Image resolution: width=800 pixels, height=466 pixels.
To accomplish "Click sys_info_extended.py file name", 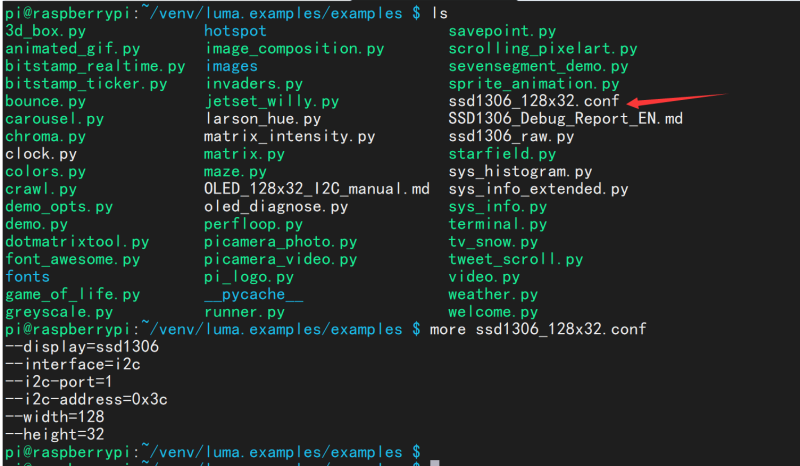I will pos(538,189).
